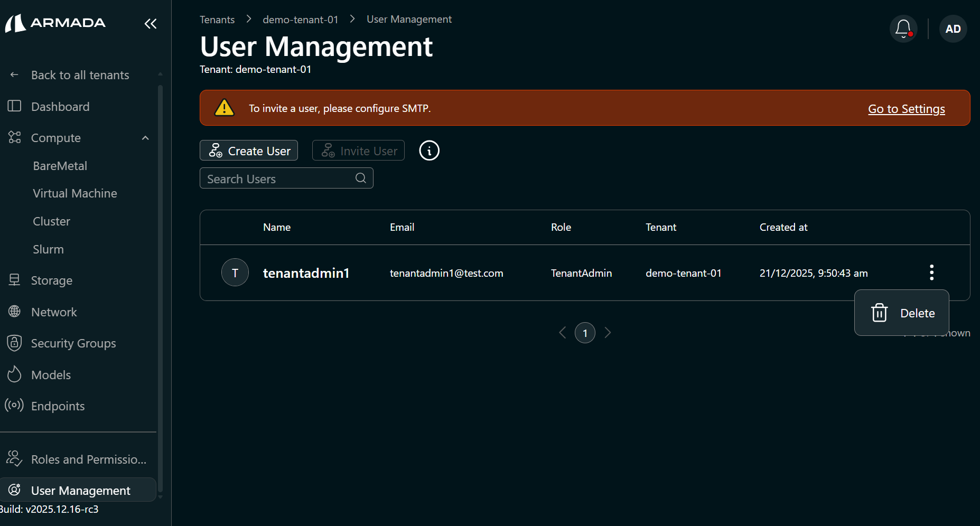Click the info icon next to Invite User
Screen dimensions: 980x526
click(x=428, y=151)
